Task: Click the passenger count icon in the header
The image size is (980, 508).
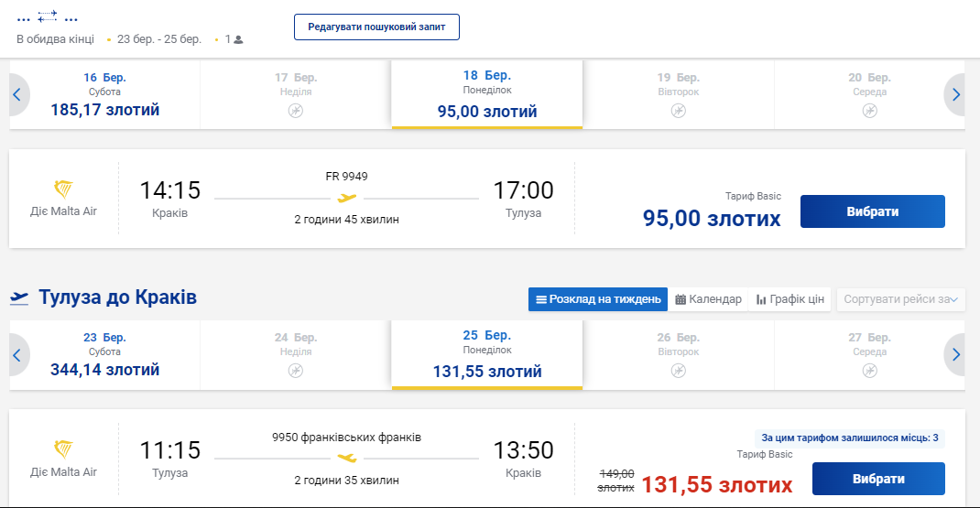Action: click(238, 39)
